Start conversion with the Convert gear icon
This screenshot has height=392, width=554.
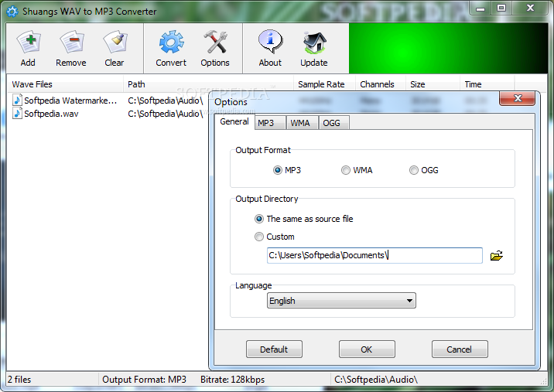coord(171,43)
